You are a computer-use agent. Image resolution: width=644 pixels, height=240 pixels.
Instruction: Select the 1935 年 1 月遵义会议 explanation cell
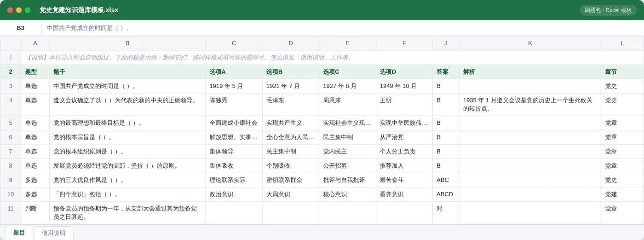(530, 105)
